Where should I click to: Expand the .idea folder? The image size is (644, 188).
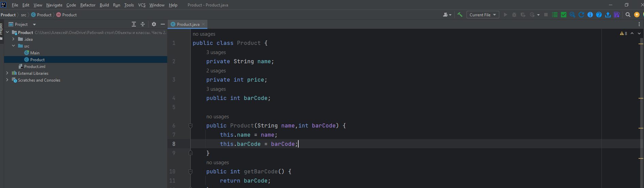coord(13,39)
